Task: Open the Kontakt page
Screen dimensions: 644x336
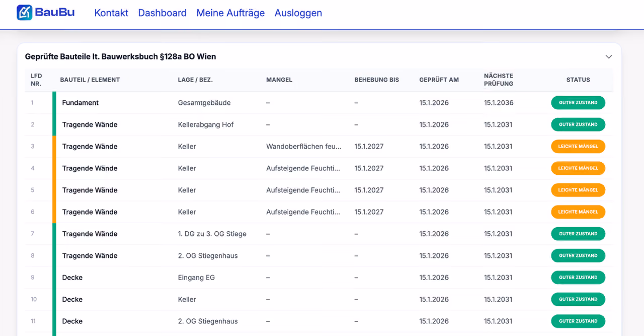Action: [x=111, y=13]
